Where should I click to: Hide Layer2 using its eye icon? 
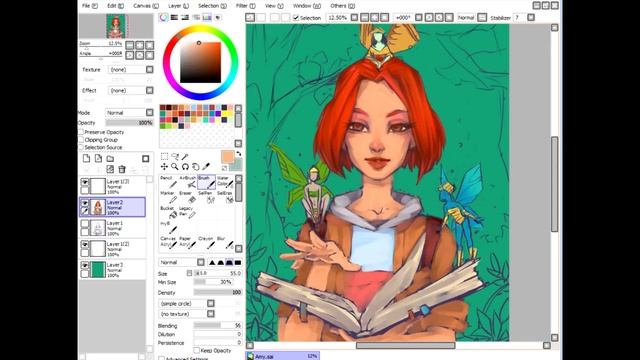pos(85,203)
